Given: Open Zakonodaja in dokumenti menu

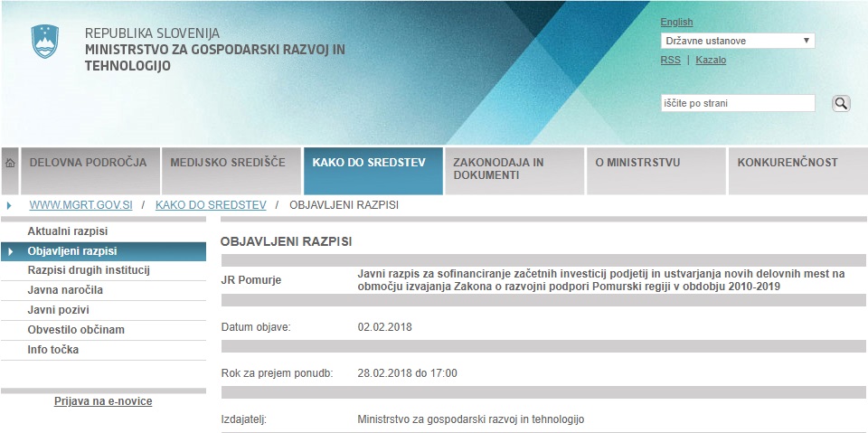Looking at the screenshot, I should point(514,171).
